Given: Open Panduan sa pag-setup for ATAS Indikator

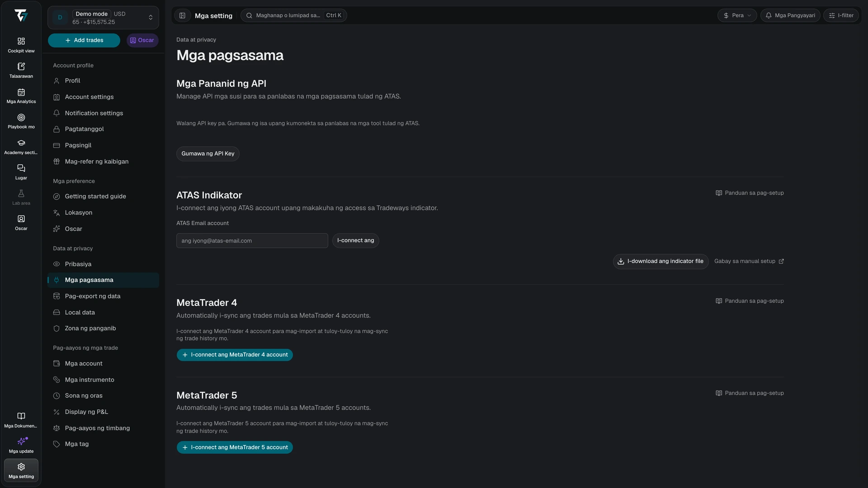Looking at the screenshot, I should pos(750,193).
